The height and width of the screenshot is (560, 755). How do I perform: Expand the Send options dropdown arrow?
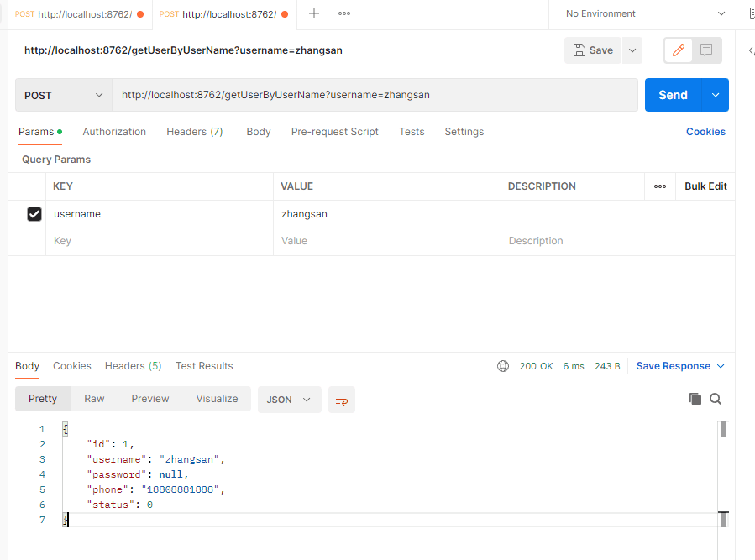[x=716, y=95]
